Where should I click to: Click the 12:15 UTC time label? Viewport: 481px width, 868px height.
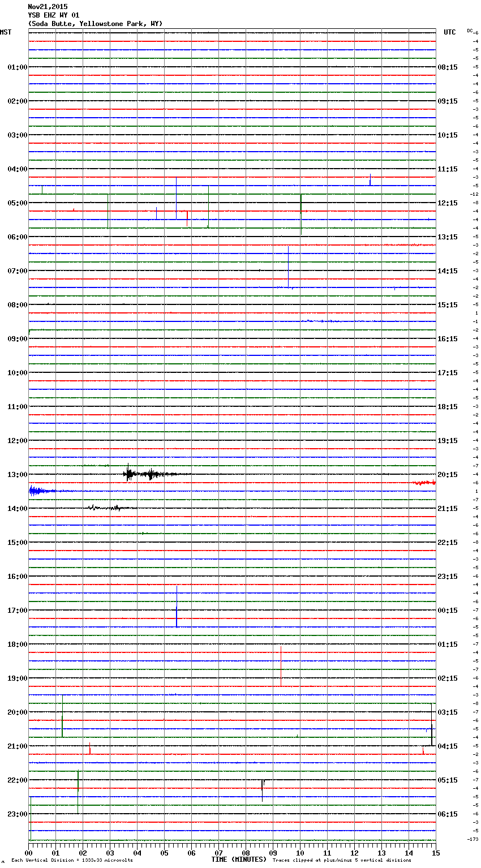(x=448, y=203)
